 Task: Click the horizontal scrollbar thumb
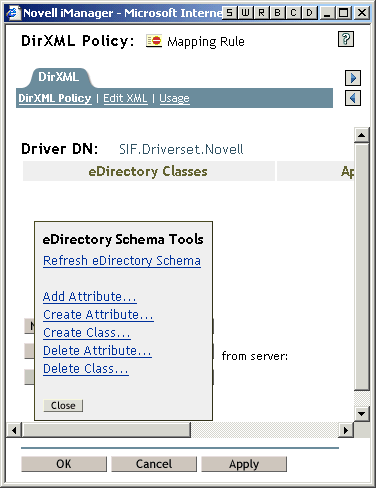coord(106,430)
